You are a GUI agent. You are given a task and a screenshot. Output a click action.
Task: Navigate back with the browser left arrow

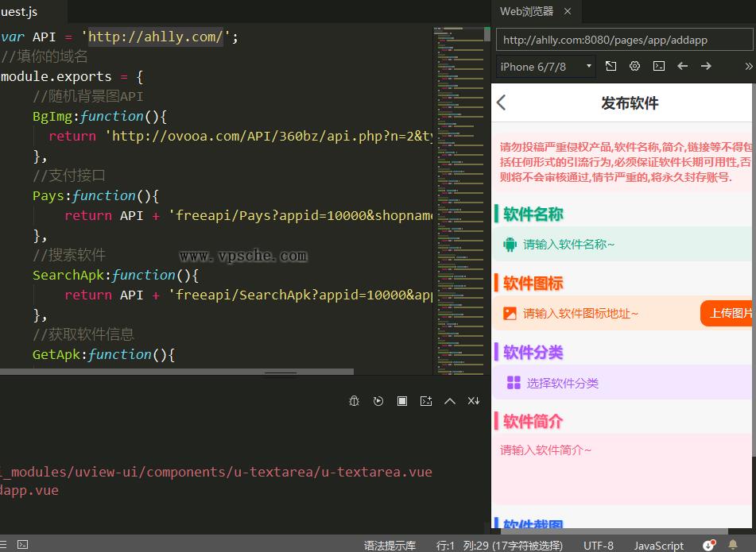pos(682,66)
